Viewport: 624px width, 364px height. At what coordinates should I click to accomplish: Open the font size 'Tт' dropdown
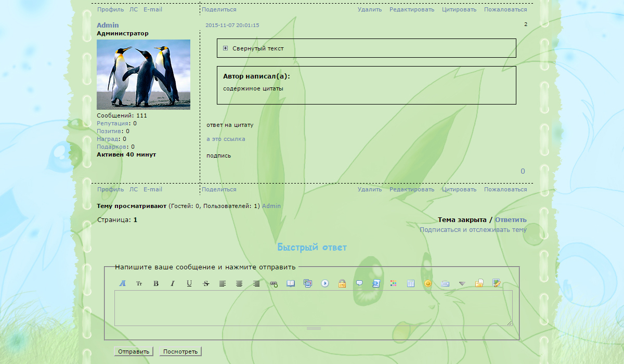point(139,283)
